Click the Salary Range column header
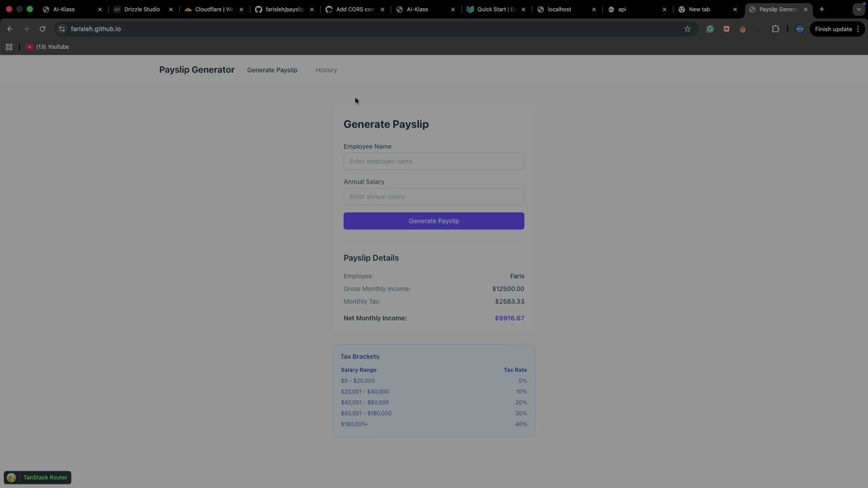 359,370
